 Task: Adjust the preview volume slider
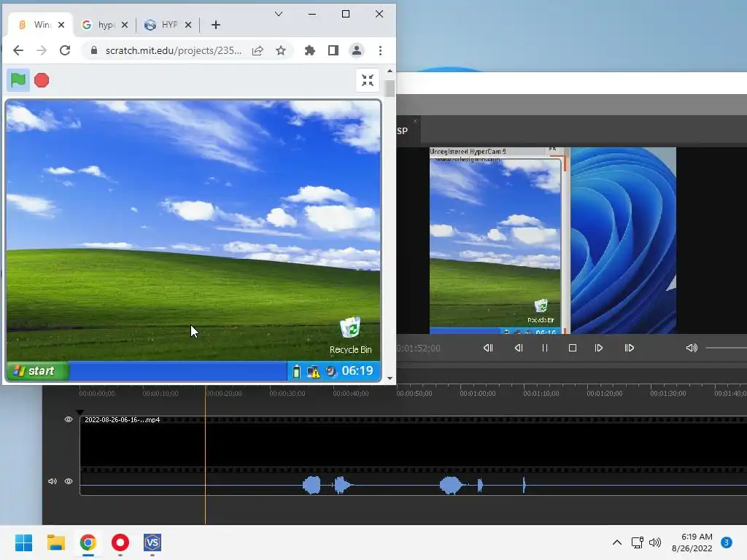(726, 348)
